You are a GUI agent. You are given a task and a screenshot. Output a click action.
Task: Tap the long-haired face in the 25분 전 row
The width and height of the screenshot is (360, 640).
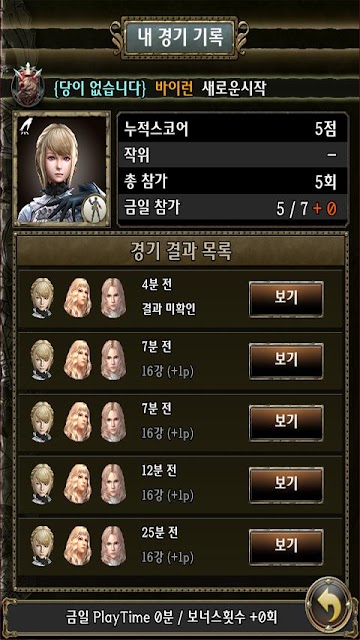coord(113,546)
